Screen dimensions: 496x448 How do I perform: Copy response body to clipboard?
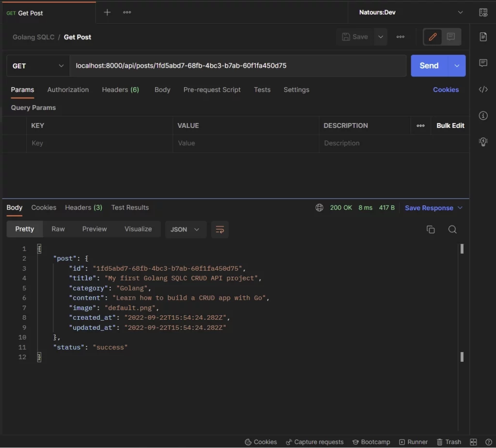[430, 230]
